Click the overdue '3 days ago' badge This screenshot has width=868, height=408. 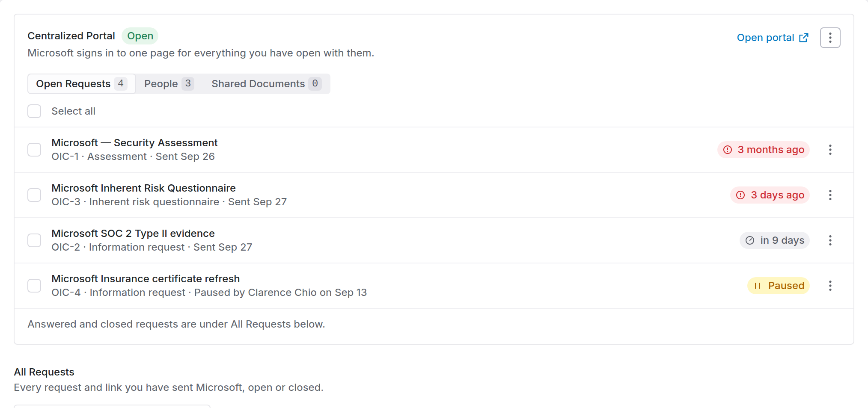tap(770, 195)
